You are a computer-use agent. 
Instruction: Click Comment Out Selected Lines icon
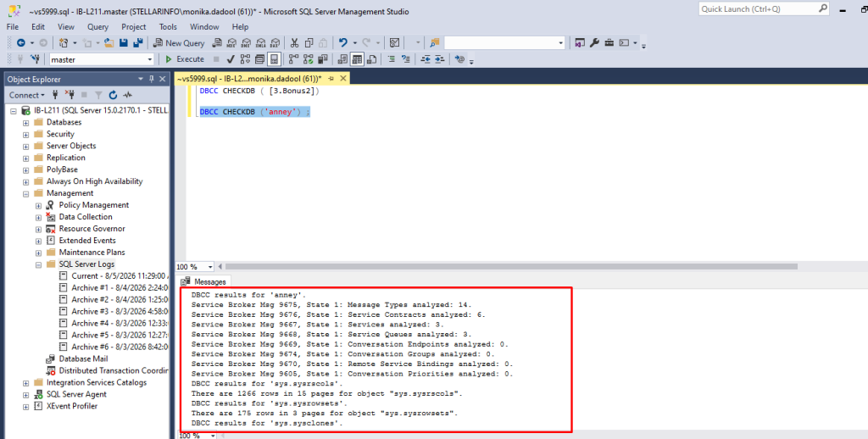click(x=392, y=59)
